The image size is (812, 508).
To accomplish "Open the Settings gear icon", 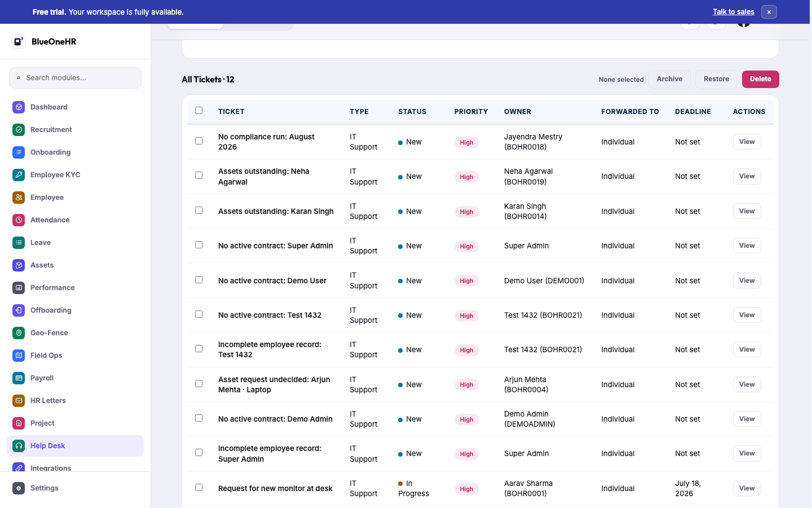I will [19, 488].
